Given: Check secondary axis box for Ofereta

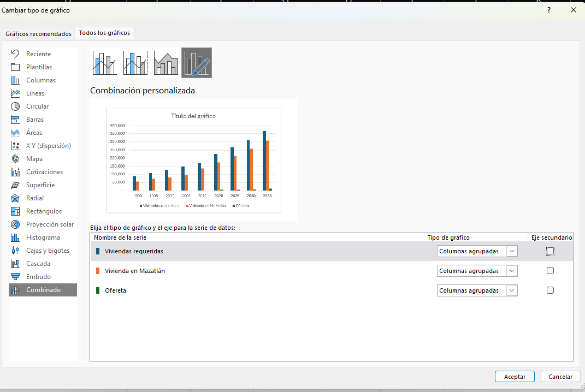Looking at the screenshot, I should click(x=550, y=290).
